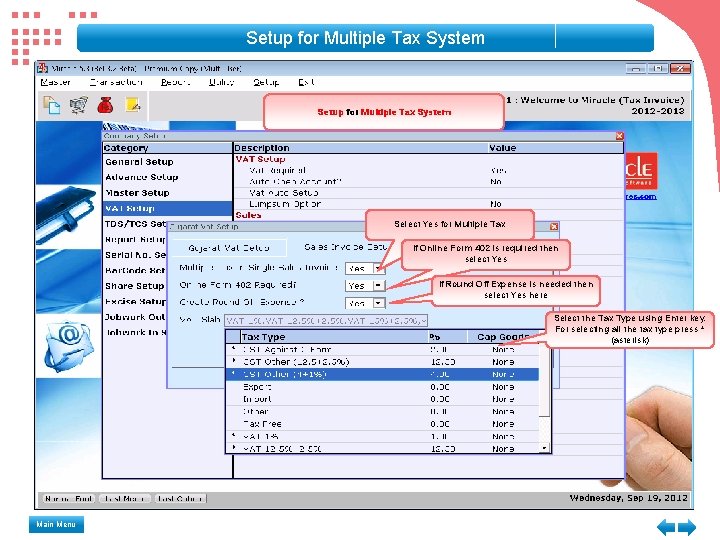Select VAT 12.50+2.50 tax type row
Image resolution: width=720 pixels, height=540 pixels.
(x=382, y=449)
